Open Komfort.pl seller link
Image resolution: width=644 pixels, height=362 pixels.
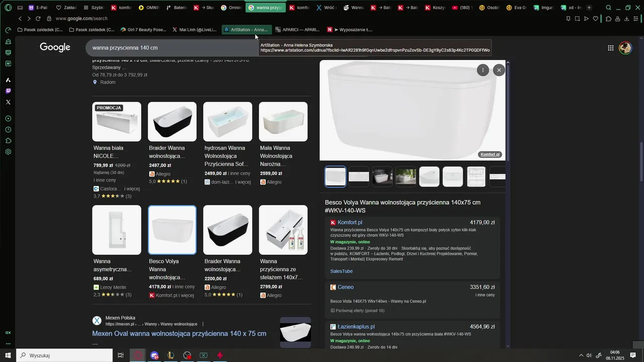(350, 222)
